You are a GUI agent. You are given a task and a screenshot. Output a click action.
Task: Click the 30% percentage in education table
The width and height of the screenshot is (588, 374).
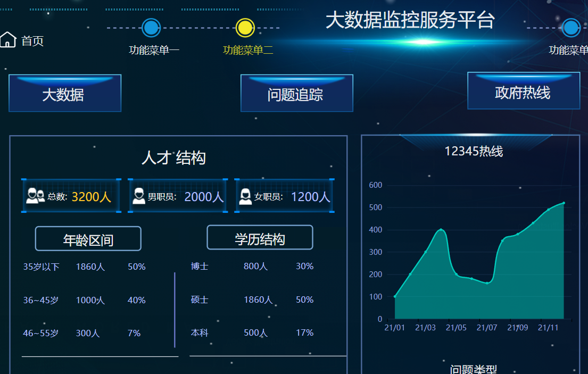[304, 267]
